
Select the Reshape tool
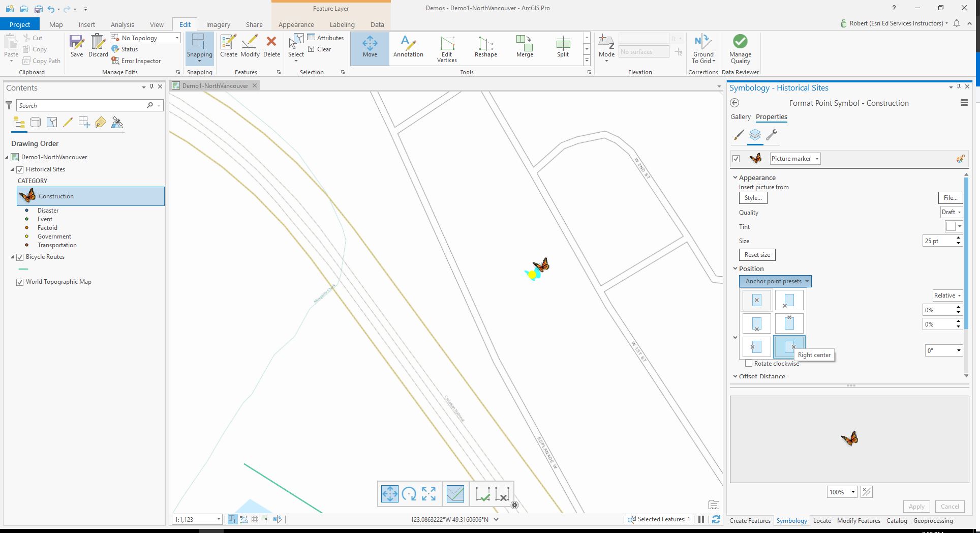485,48
